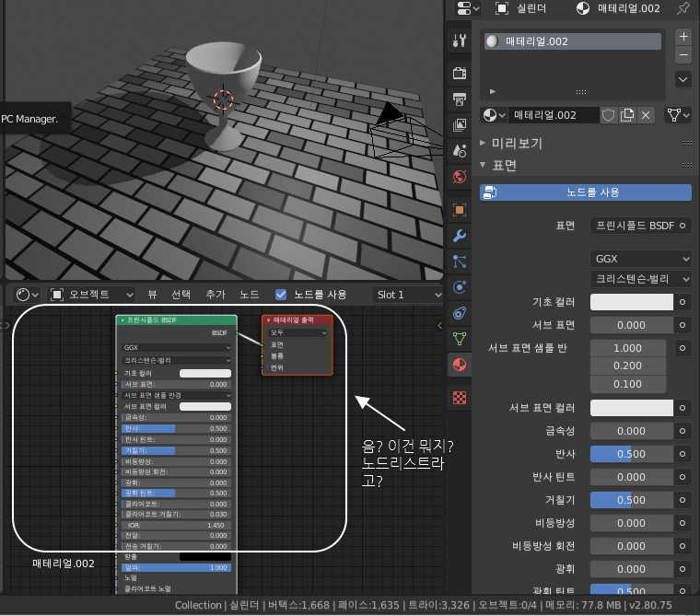Click the 실린더 object icon in header

tap(502, 8)
